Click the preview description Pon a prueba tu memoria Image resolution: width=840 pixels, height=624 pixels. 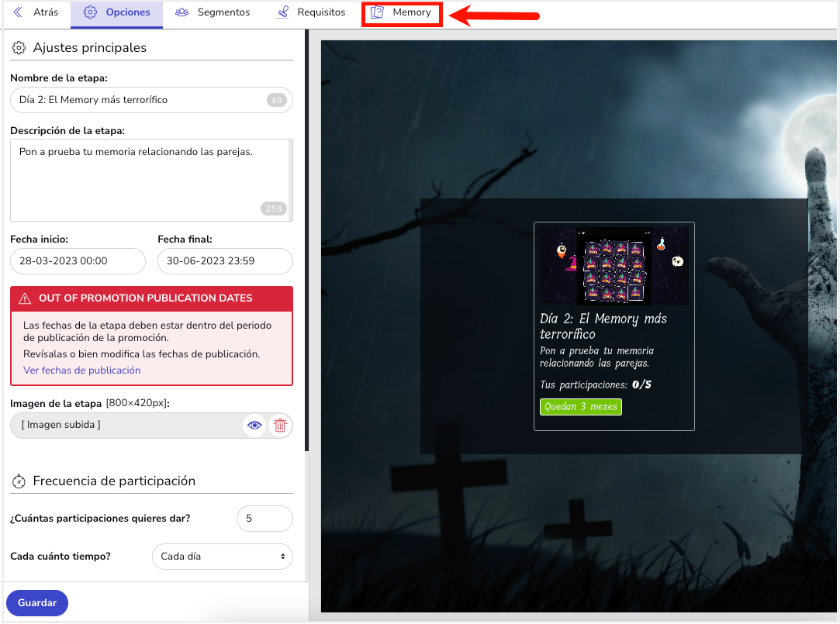click(x=596, y=357)
